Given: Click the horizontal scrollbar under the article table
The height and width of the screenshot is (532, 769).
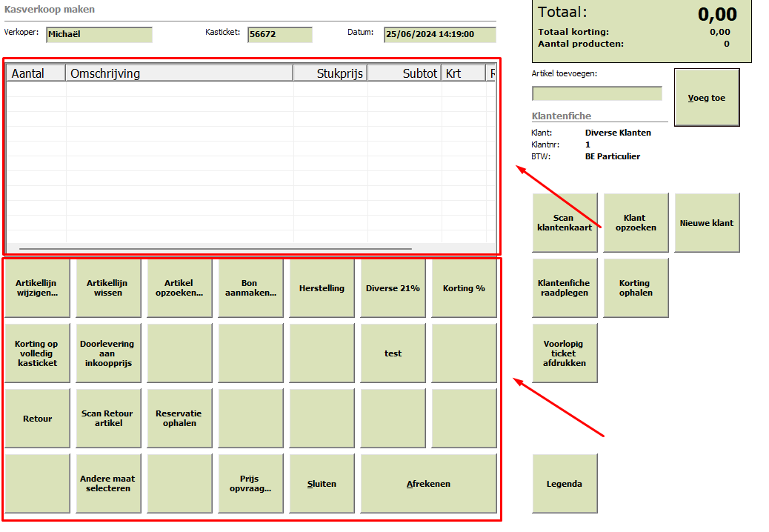Looking at the screenshot, I should click(x=216, y=249).
